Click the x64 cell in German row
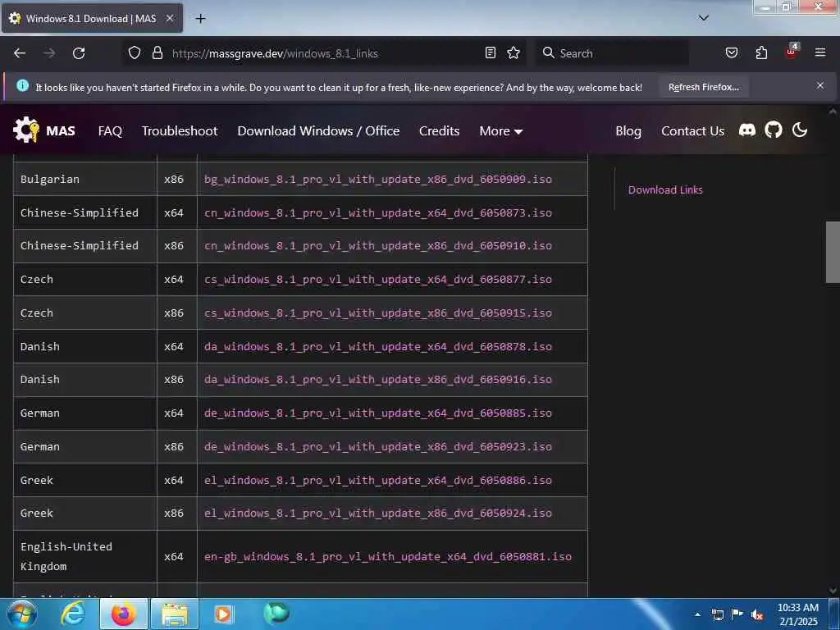The height and width of the screenshot is (630, 840). point(177,413)
